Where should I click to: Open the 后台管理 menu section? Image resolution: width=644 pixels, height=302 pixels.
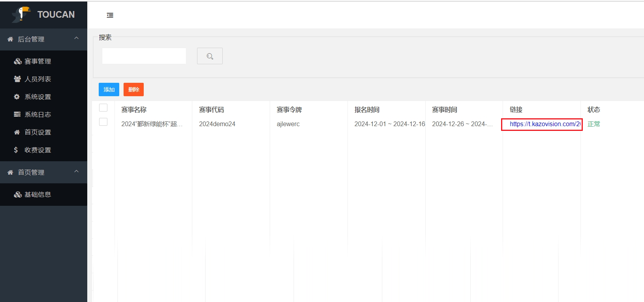[x=31, y=39]
